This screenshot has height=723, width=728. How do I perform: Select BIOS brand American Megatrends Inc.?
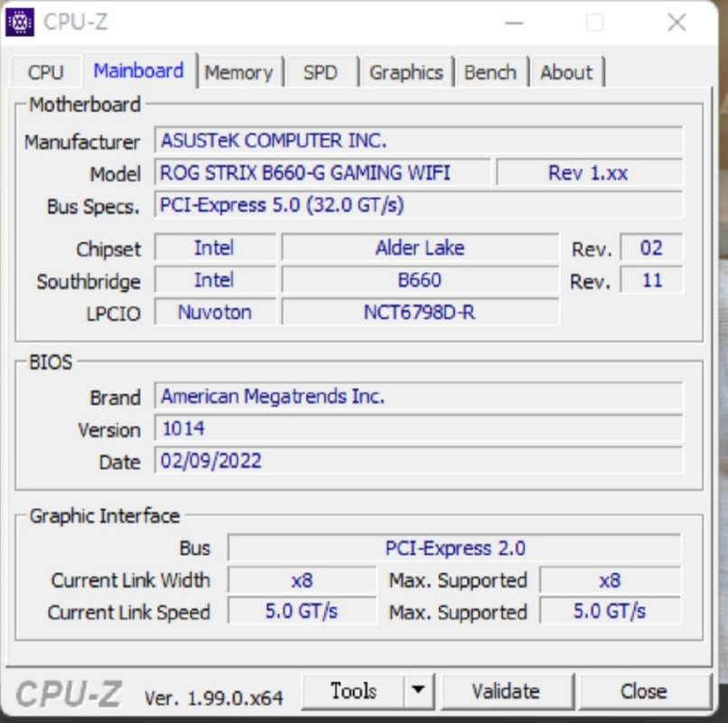point(418,397)
